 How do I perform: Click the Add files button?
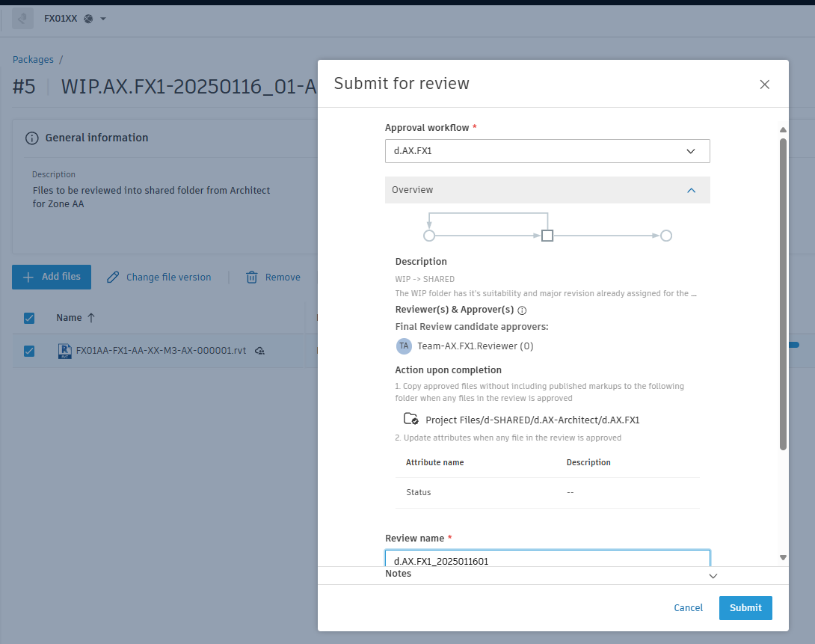click(x=52, y=277)
